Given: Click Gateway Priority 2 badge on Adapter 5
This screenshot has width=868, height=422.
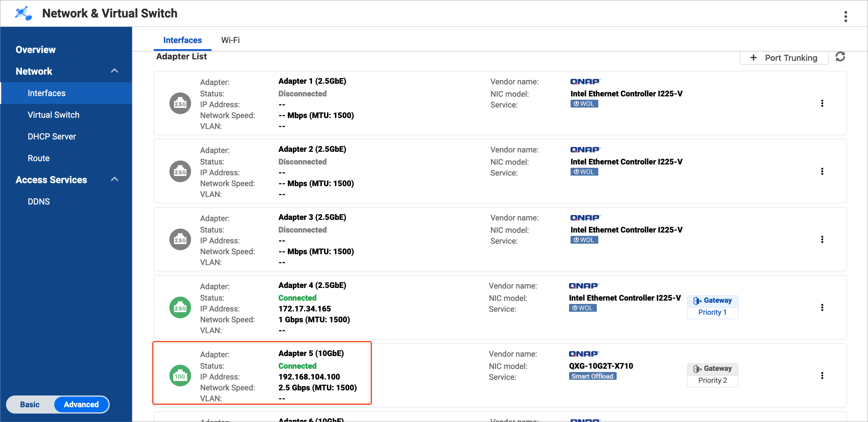Looking at the screenshot, I should (712, 374).
